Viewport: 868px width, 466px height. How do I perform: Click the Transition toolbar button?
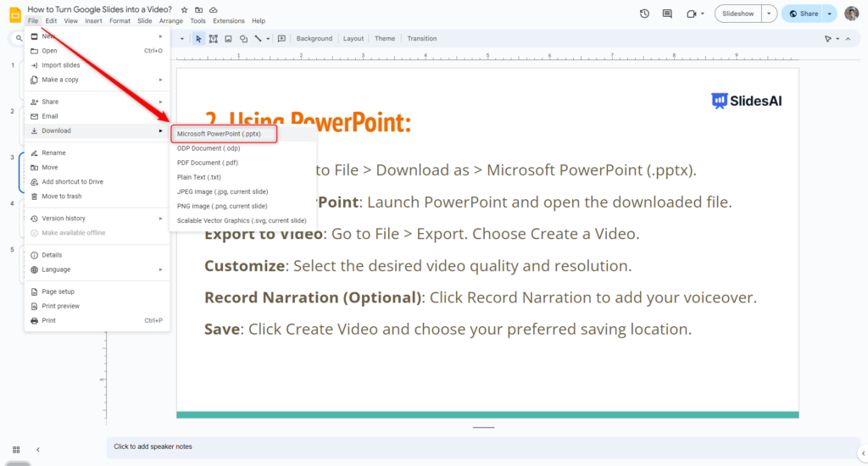pyautogui.click(x=421, y=39)
